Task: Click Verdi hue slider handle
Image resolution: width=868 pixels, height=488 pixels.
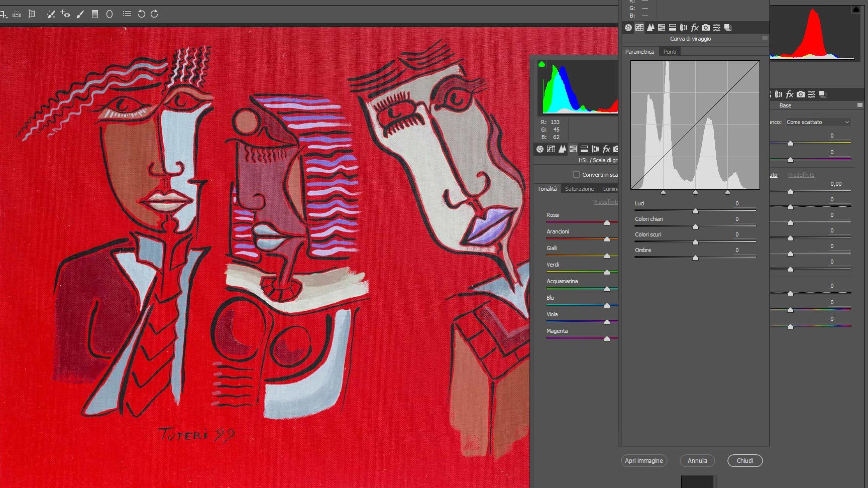Action: tap(607, 272)
